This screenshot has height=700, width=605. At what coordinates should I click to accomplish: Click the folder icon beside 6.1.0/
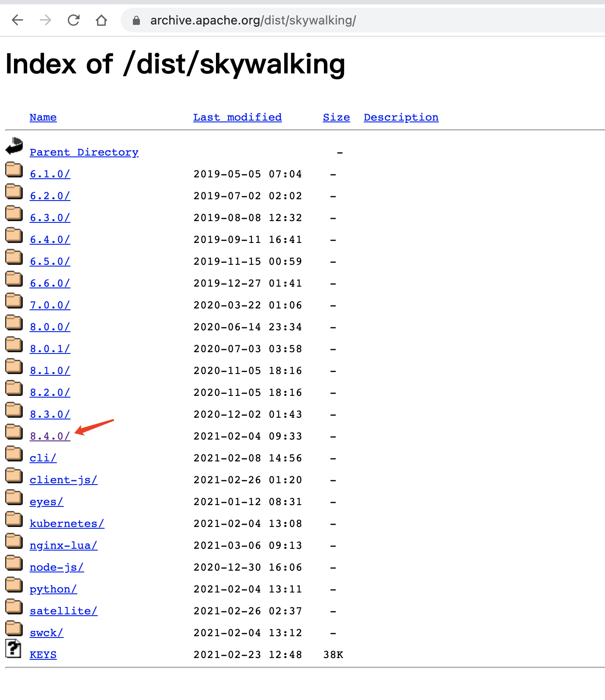tap(14, 170)
